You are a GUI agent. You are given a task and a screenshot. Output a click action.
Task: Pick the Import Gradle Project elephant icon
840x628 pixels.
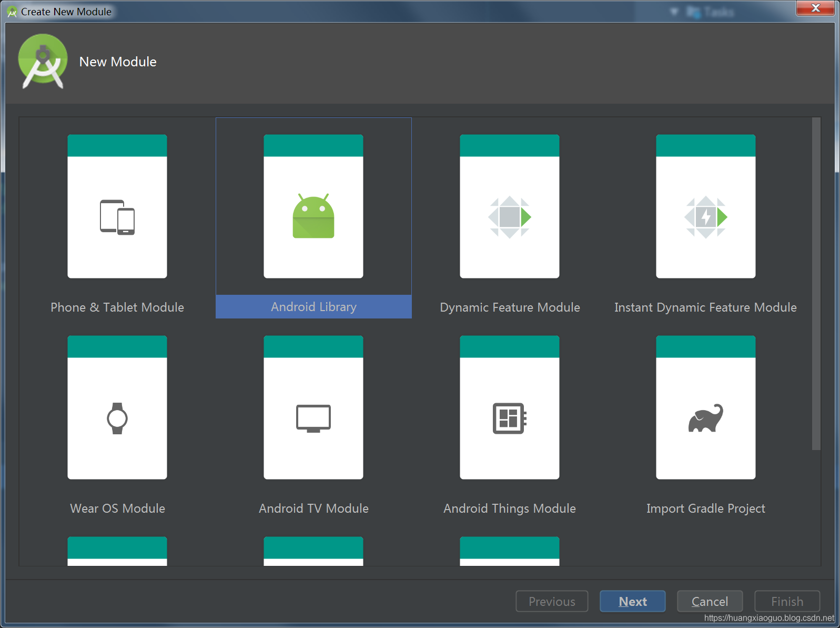pyautogui.click(x=706, y=418)
